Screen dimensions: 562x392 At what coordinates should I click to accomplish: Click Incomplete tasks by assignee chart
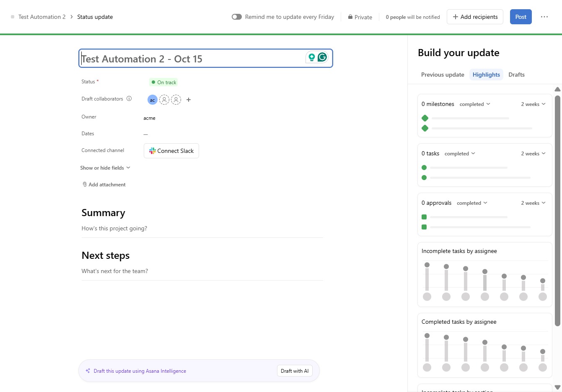click(x=484, y=275)
